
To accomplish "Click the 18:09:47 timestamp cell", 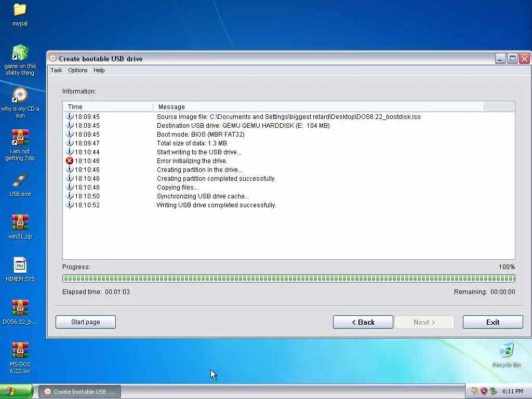I will (87, 143).
